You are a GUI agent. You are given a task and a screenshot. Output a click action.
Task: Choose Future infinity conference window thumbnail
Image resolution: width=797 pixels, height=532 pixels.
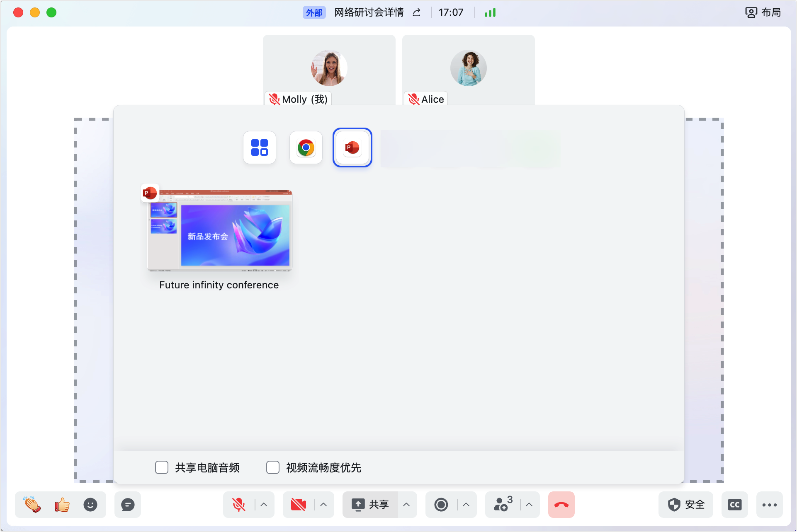pos(220,230)
